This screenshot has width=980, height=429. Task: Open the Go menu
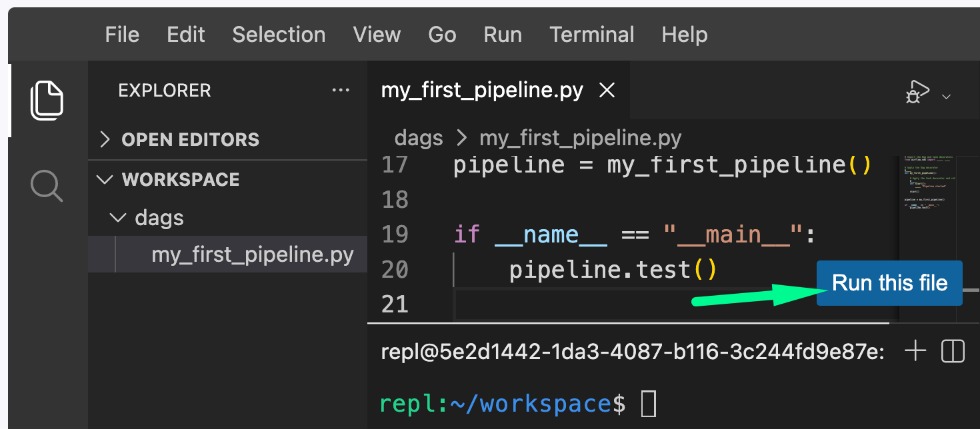pos(442,35)
